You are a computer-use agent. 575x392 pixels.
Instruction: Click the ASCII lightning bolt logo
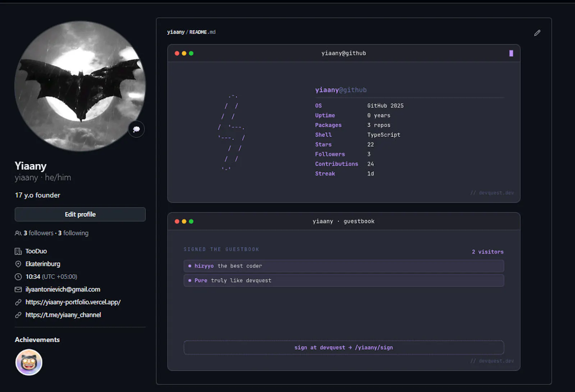pyautogui.click(x=232, y=132)
